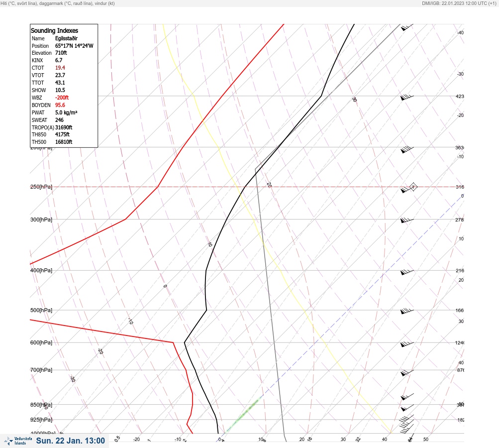Viewport: 499px width, 448px height.
Task: Click the 'Sun. 22 Jan. 13:00' timestamp
Action: click(70, 441)
